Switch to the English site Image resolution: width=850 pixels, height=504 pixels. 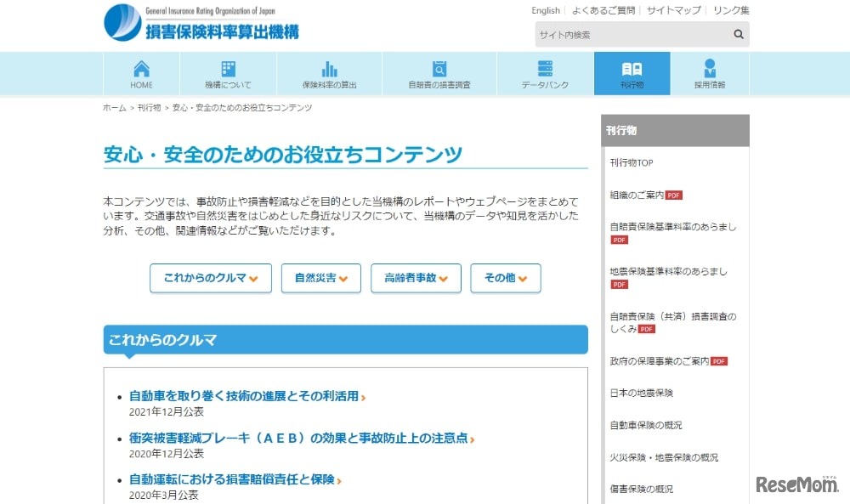(545, 10)
